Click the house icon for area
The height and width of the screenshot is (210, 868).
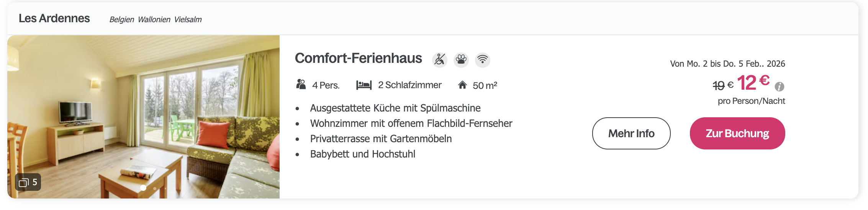462,85
